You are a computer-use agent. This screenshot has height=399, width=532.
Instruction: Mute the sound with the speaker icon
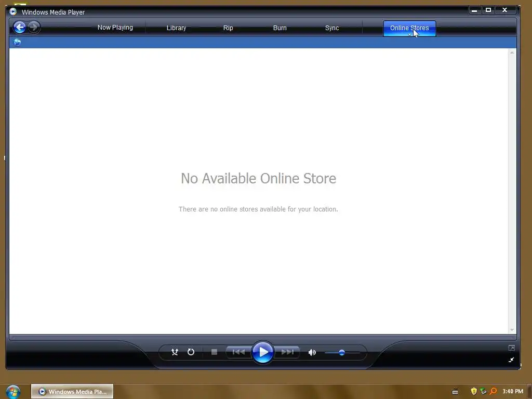click(312, 353)
